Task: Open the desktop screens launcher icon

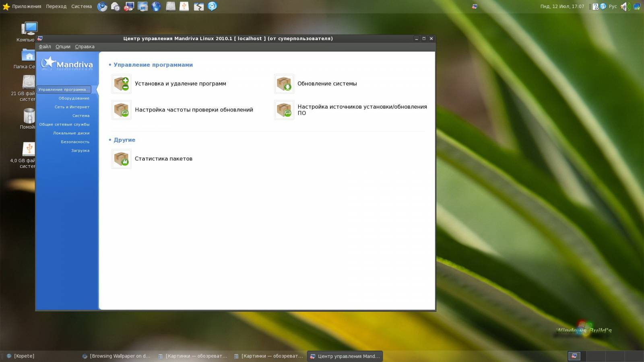Action: coord(142,6)
